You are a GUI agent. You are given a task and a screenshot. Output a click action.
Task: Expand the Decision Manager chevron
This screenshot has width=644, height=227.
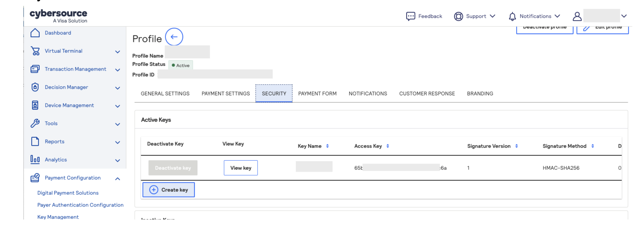(118, 88)
